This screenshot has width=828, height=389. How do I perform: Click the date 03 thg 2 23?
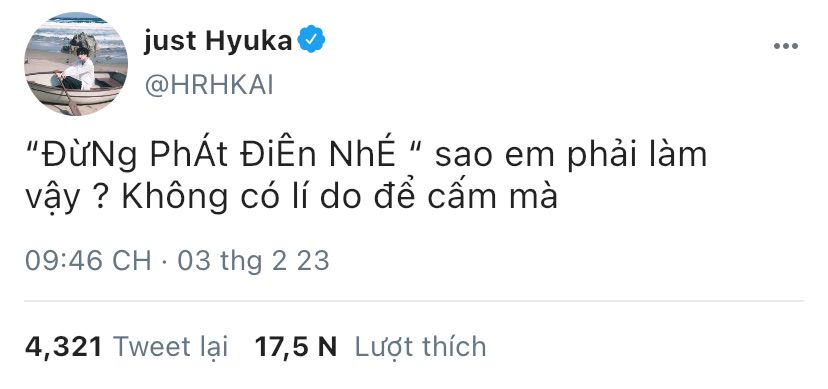253,261
